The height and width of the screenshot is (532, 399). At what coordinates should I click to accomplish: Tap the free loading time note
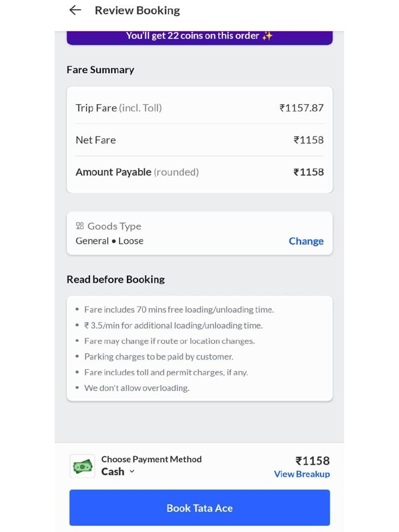[x=179, y=310]
